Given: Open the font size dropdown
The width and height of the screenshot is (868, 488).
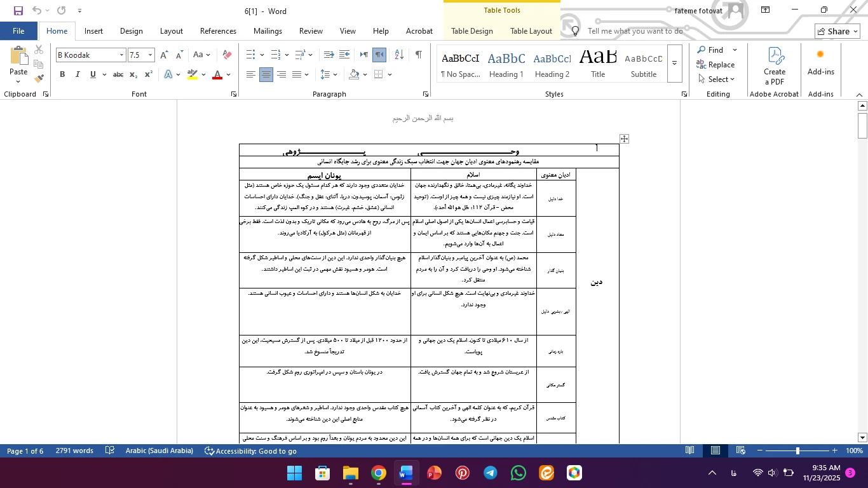Looking at the screenshot, I should click(x=150, y=55).
